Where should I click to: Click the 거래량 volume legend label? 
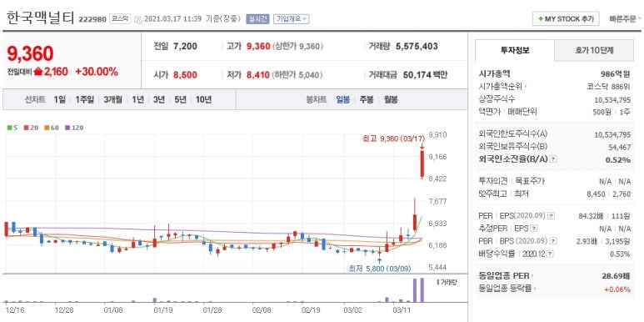(x=447, y=282)
